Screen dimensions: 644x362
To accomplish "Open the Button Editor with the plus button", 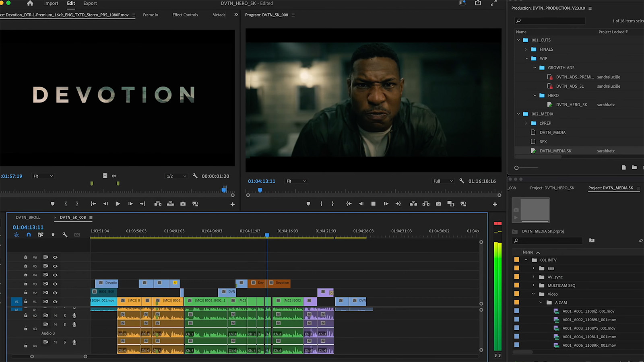I will pyautogui.click(x=495, y=204).
